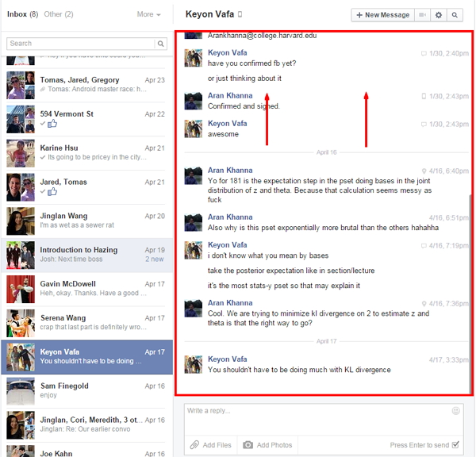
Task: Click the search-in-conversation magnifier icon
Action: 455,15
